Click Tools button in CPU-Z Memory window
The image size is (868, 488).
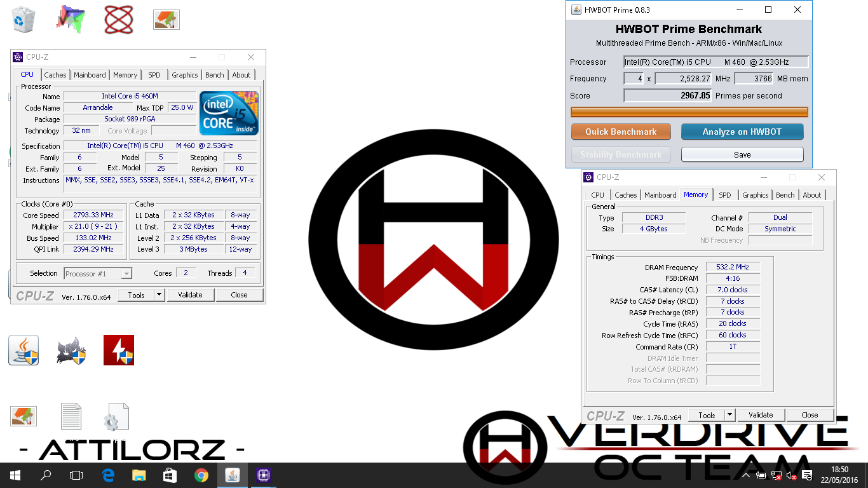coord(707,415)
